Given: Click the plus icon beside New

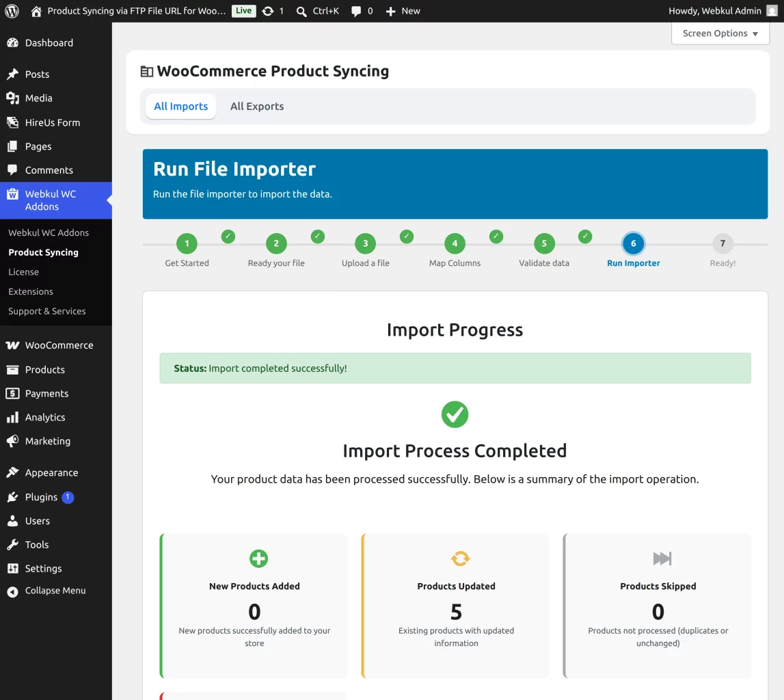Looking at the screenshot, I should (x=390, y=11).
